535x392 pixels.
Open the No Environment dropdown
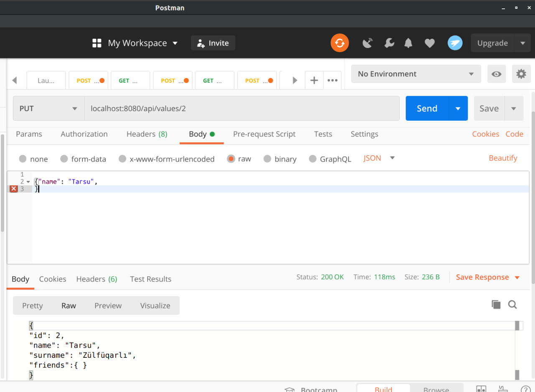coord(416,74)
